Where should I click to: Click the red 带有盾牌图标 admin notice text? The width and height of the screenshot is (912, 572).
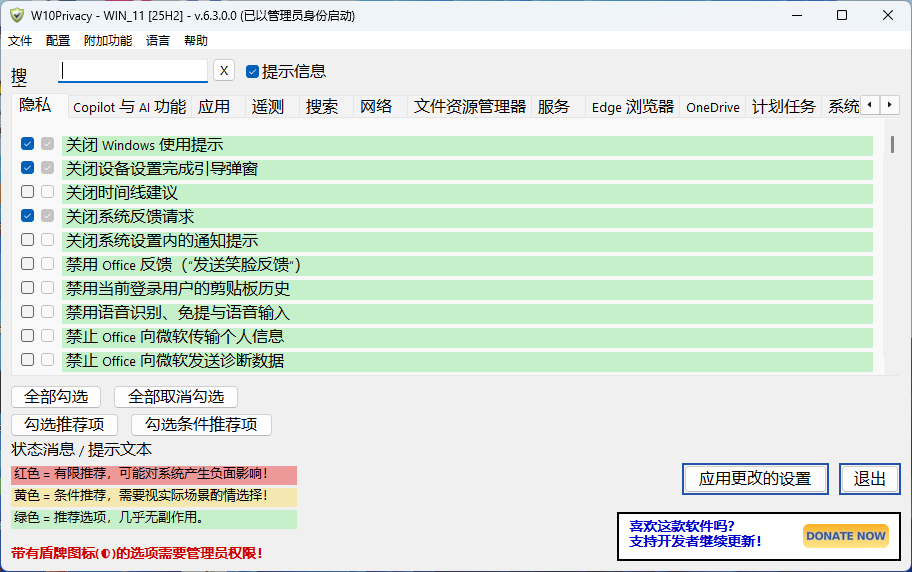[137, 553]
